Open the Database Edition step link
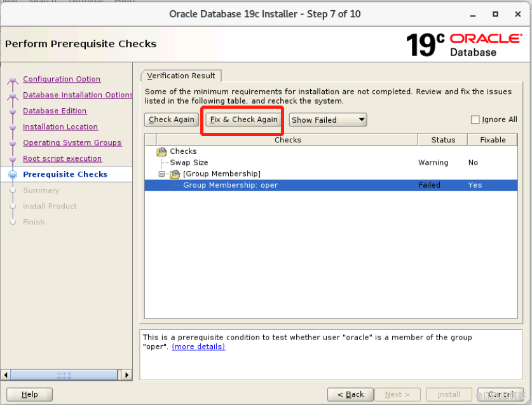 coord(55,111)
